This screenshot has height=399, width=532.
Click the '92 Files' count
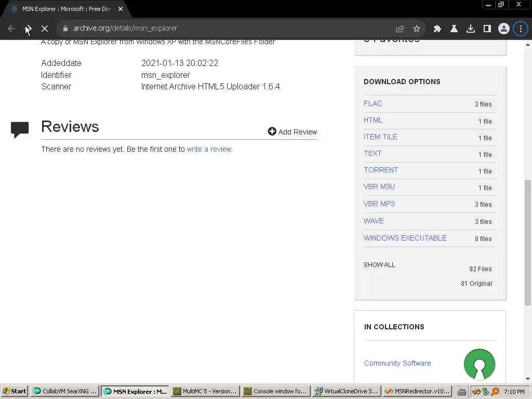480,269
